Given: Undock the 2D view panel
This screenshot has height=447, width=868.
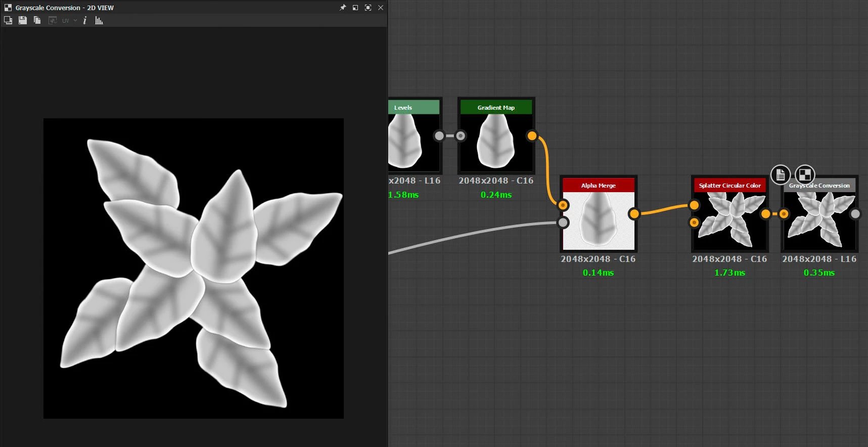Looking at the screenshot, I should [355, 8].
